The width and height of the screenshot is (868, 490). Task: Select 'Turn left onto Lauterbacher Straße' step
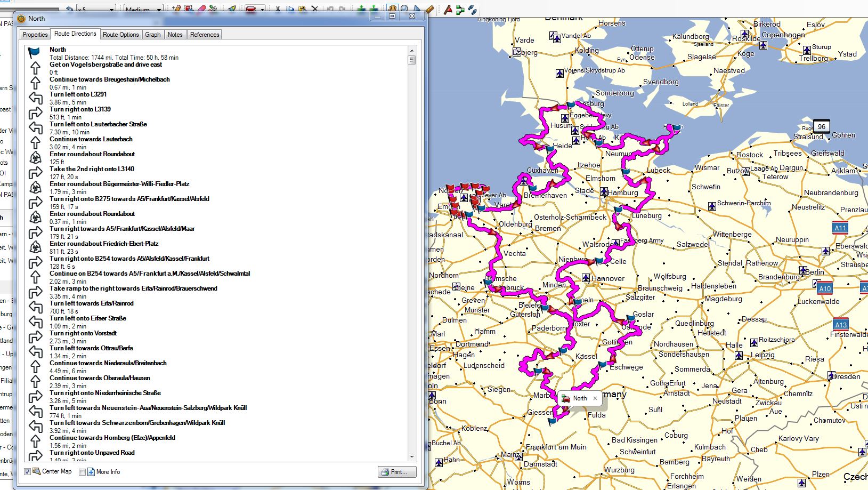pyautogui.click(x=99, y=124)
